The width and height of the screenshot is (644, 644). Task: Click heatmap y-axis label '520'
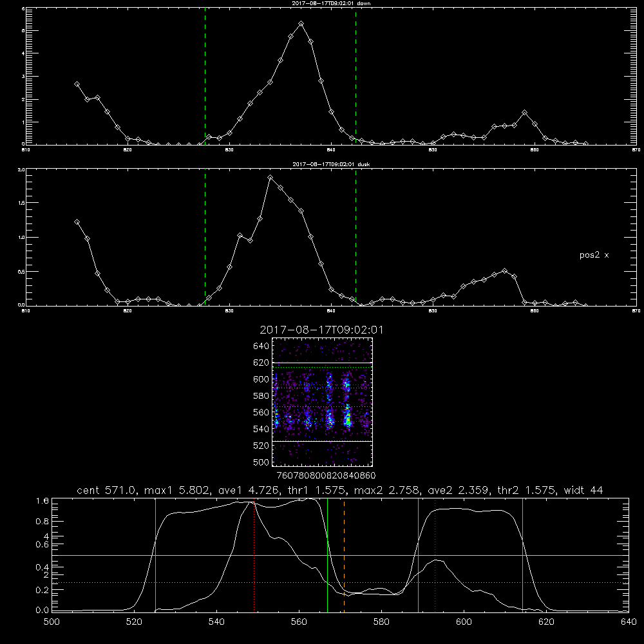(261, 446)
